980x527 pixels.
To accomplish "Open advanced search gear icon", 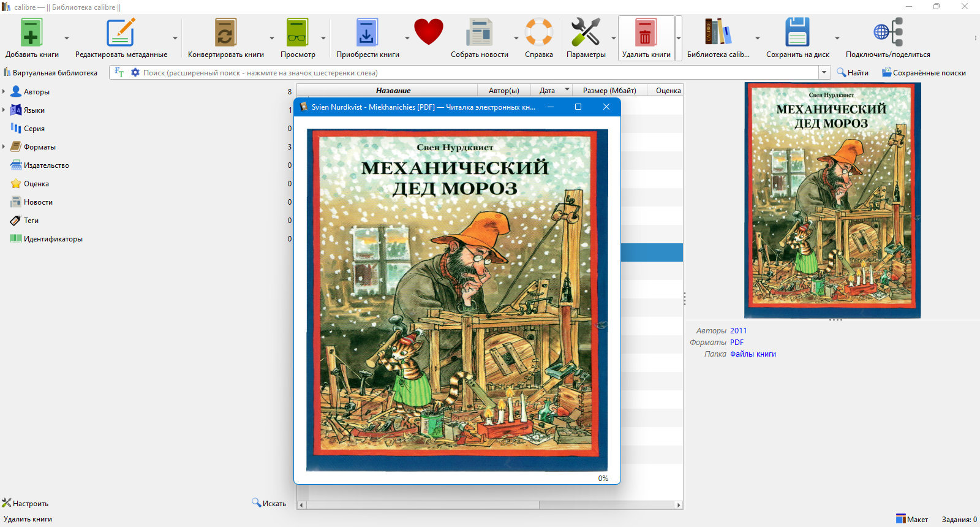I will click(x=135, y=72).
